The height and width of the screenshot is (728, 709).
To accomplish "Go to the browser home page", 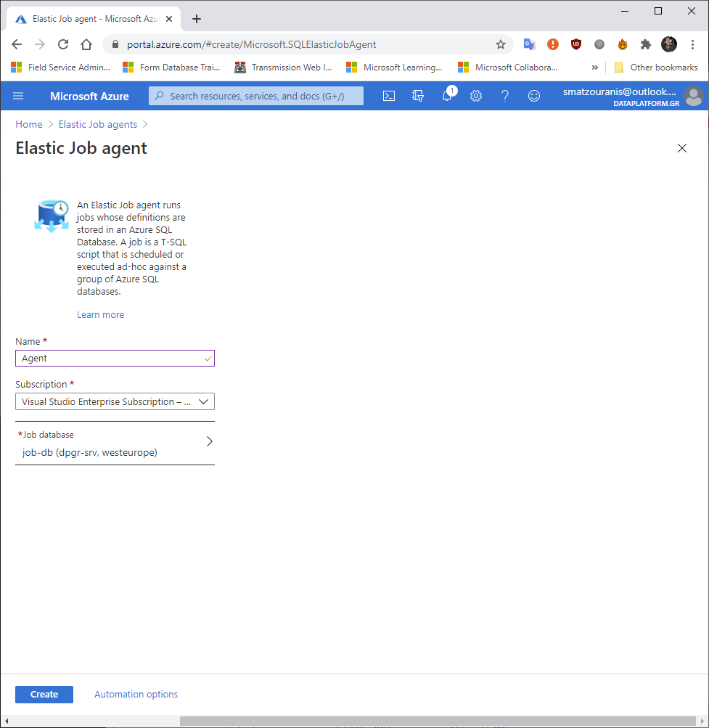I will [86, 44].
